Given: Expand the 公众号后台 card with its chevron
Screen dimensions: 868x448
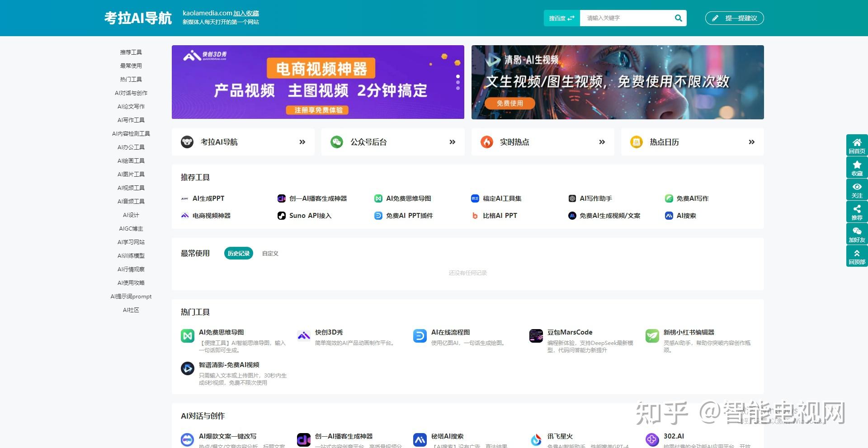Looking at the screenshot, I should pos(452,141).
